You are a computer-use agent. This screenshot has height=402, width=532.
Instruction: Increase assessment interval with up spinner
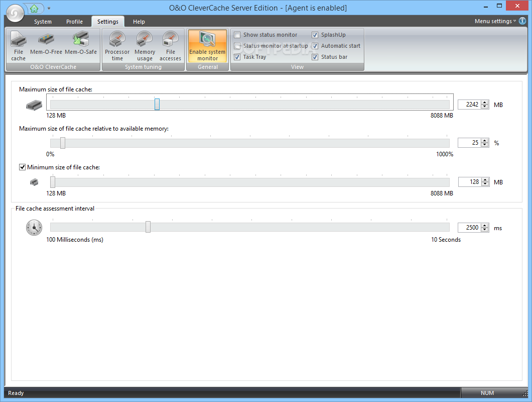485,225
